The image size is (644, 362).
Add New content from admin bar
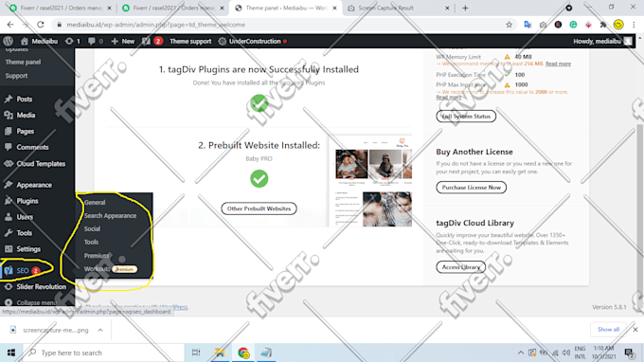click(x=123, y=41)
